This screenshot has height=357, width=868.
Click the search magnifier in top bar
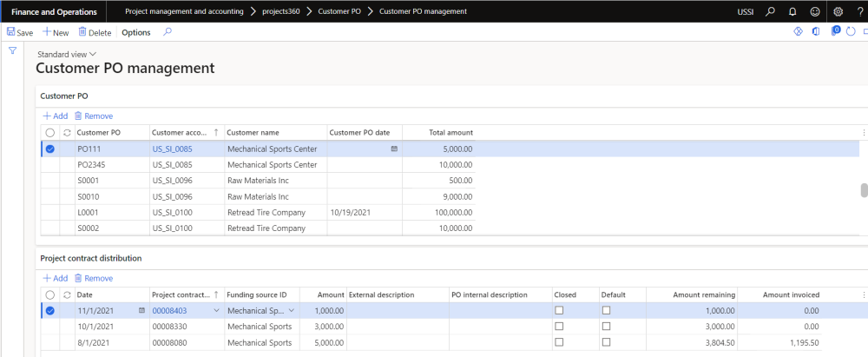point(770,11)
